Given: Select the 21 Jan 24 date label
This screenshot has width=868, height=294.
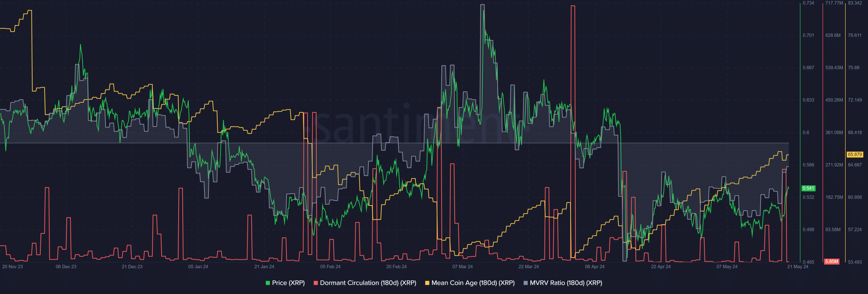Looking at the screenshot, I should (264, 267).
